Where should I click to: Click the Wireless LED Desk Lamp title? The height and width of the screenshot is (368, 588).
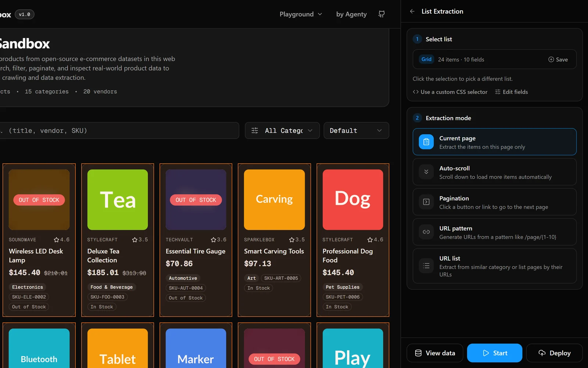[36, 256]
